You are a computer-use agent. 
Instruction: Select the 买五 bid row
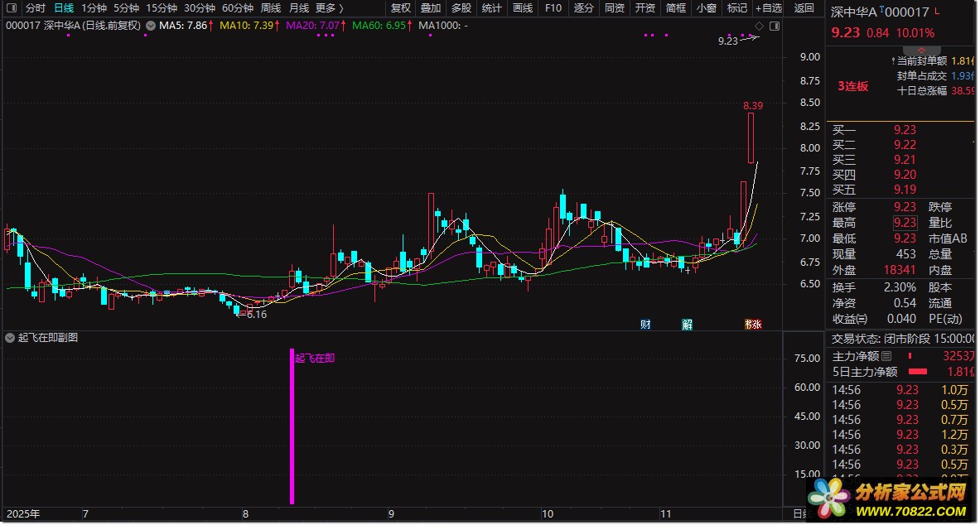tap(900, 190)
